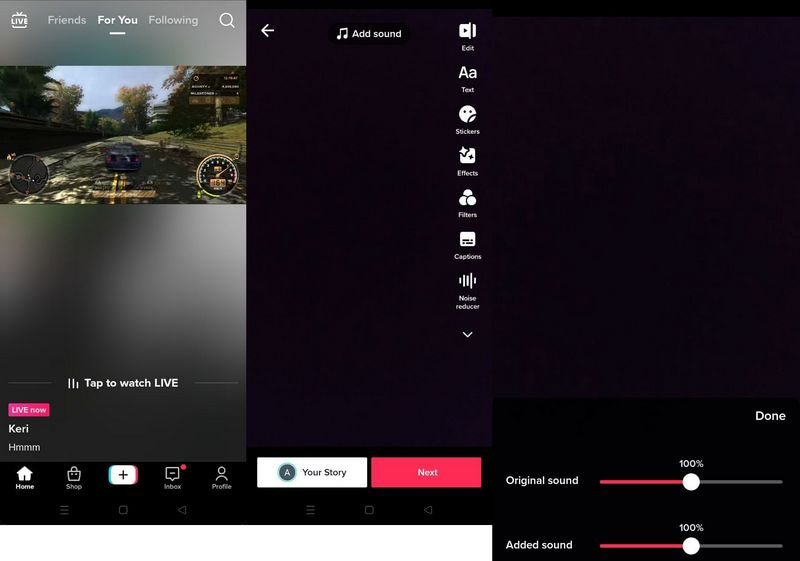Tap Android recent apps button under editor
The height and width of the screenshot is (561, 800).
[310, 510]
